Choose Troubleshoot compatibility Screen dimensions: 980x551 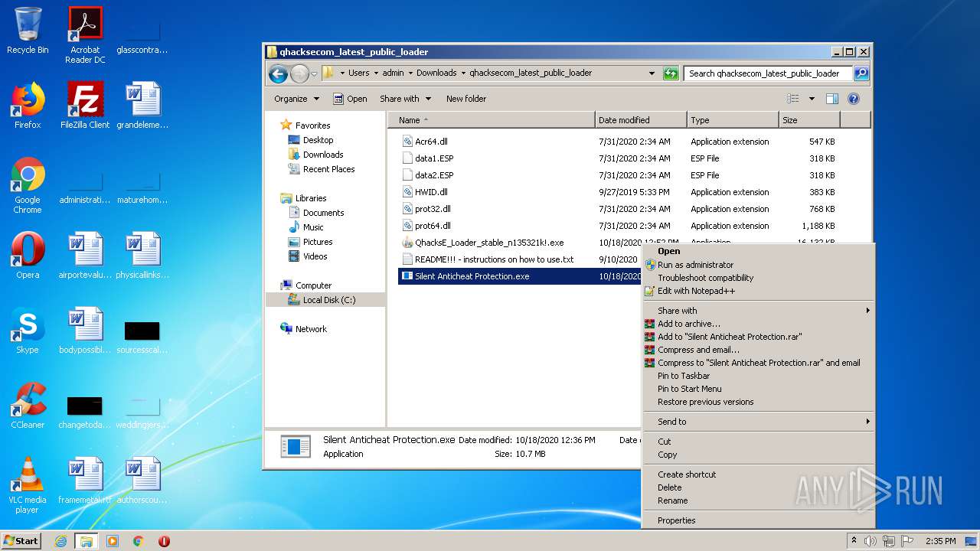tap(705, 278)
